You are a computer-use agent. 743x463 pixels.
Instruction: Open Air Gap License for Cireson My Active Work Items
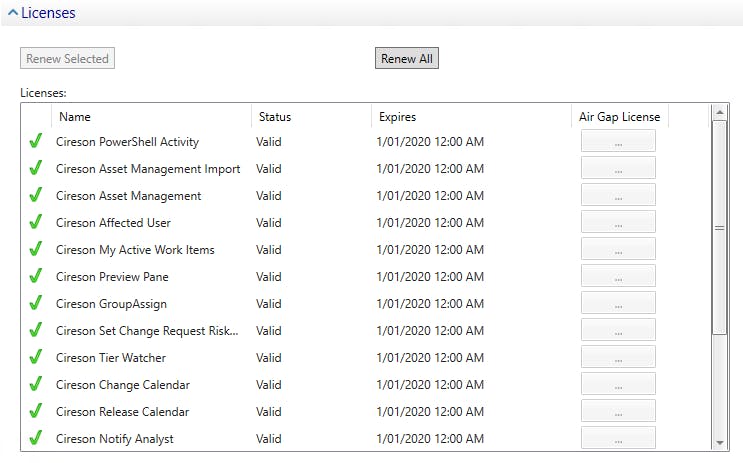[x=618, y=250]
